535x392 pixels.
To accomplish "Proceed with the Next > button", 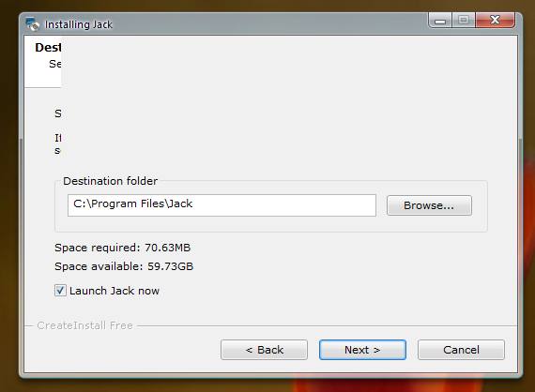I will tap(362, 350).
